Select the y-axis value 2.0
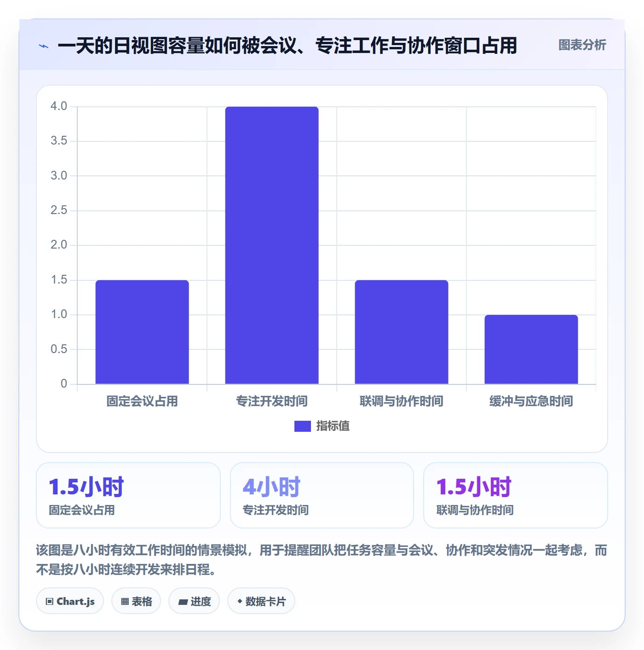This screenshot has height=650, width=644. pyautogui.click(x=59, y=245)
